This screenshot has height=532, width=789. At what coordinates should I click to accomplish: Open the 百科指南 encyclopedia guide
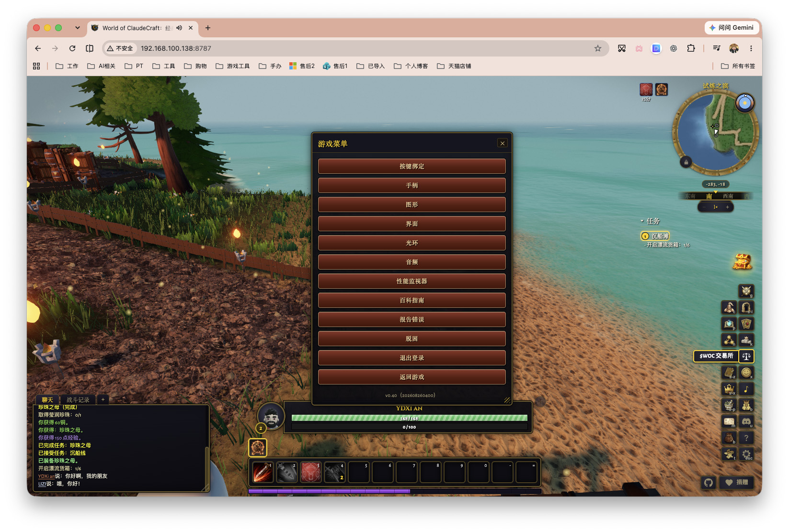(412, 300)
